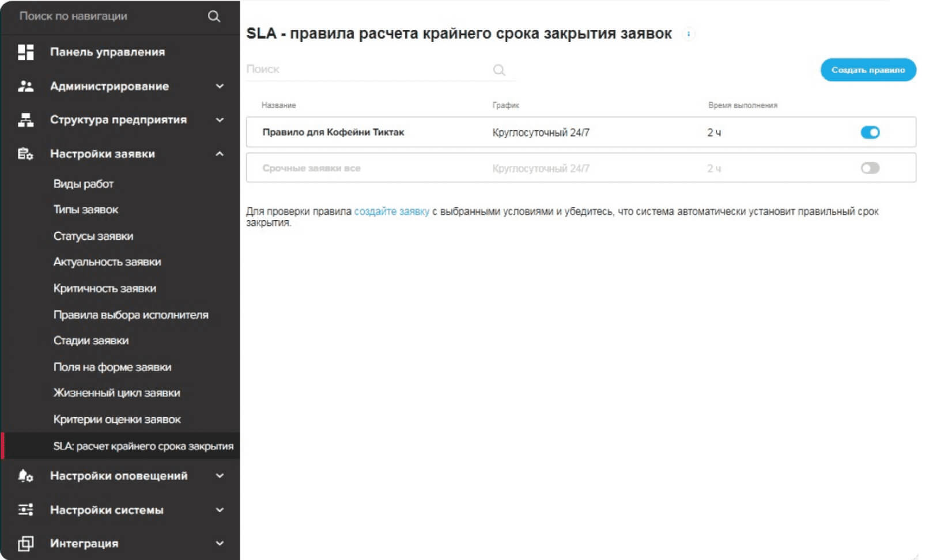Click Круглосуточный 24/7 in the Срочные заявки row

point(541,168)
